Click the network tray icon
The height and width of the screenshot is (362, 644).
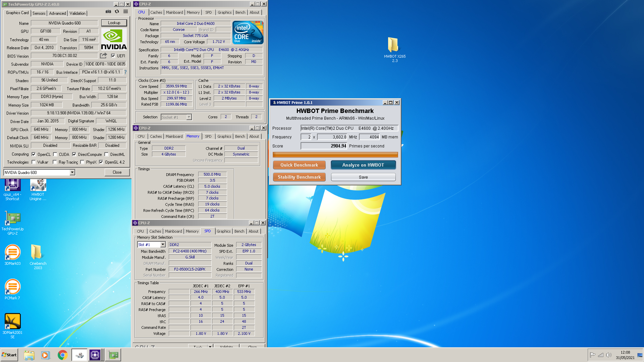[x=601, y=355]
